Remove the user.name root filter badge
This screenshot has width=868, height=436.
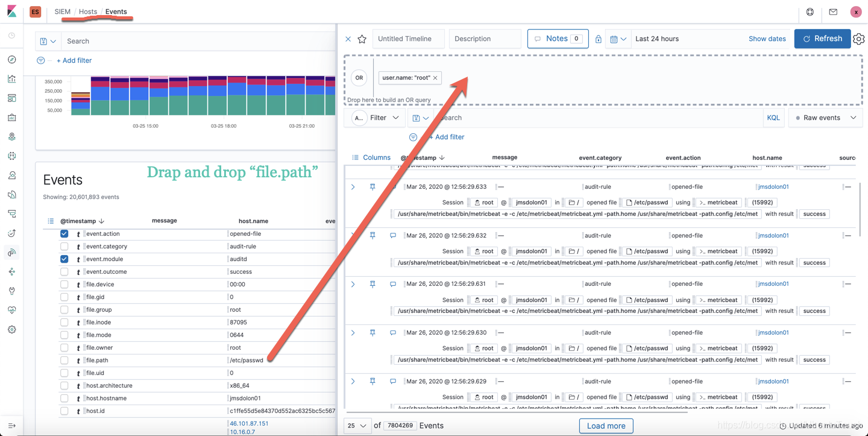click(435, 78)
